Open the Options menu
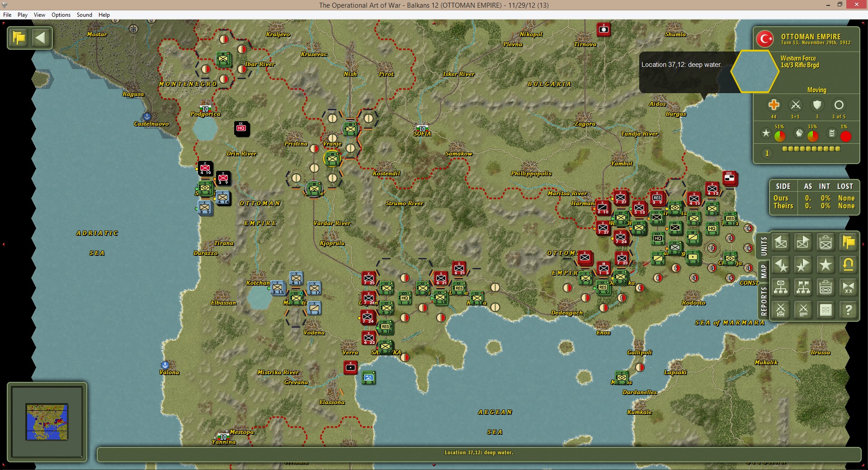 click(61, 15)
